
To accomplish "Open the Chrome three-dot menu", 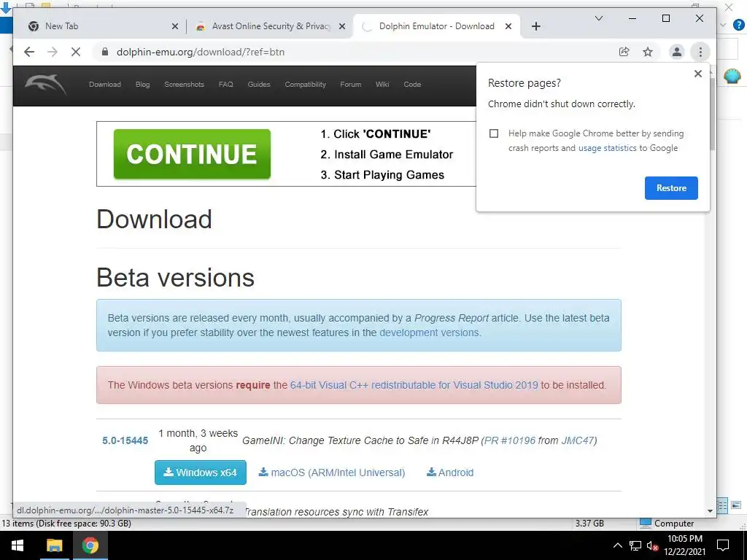I will [700, 52].
